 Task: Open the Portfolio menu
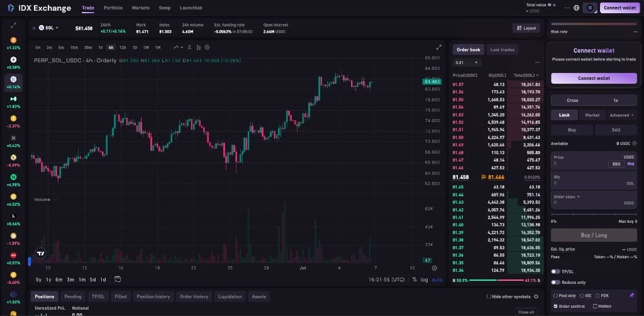pyautogui.click(x=113, y=8)
